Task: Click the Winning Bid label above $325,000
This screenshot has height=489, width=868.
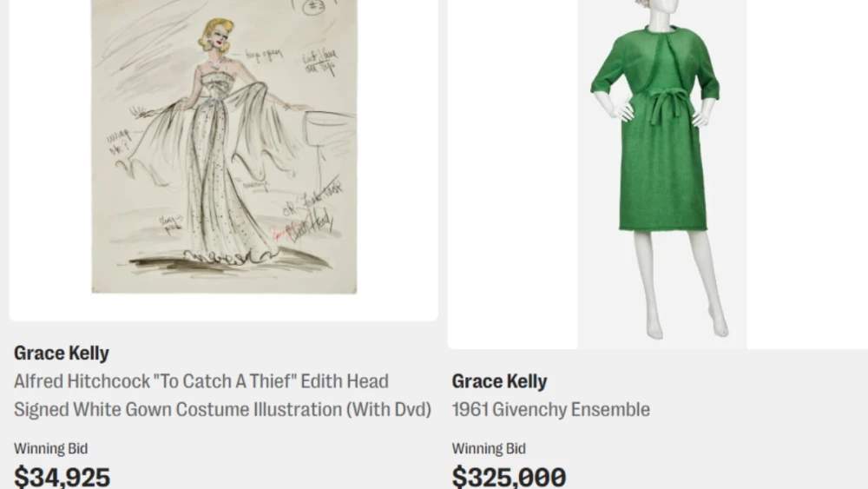Action: [x=489, y=448]
